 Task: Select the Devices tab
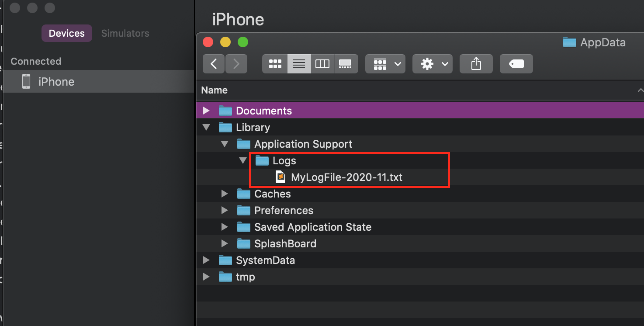[x=67, y=33]
